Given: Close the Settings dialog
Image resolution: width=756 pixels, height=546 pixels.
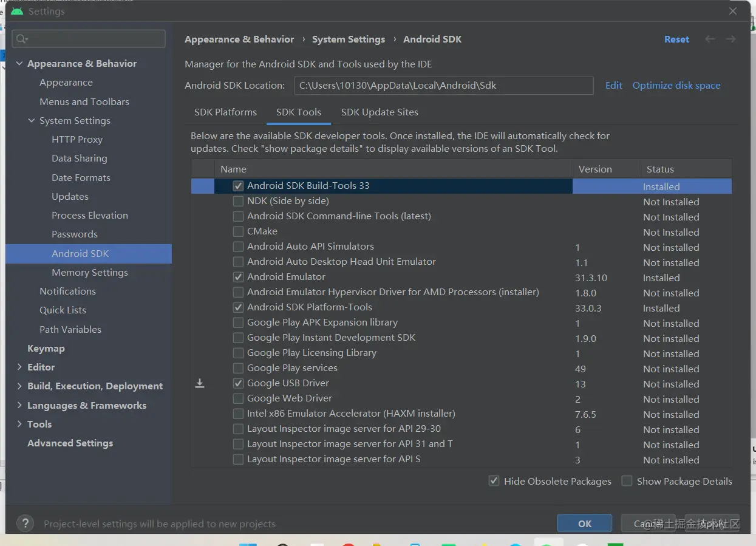Looking at the screenshot, I should [733, 11].
